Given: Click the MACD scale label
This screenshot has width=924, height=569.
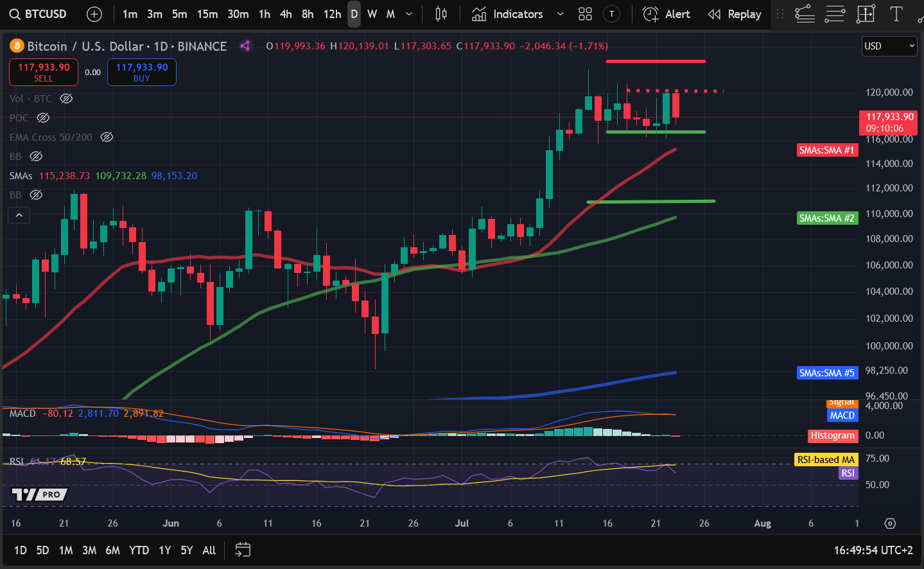Looking at the screenshot, I should pyautogui.click(x=842, y=416).
